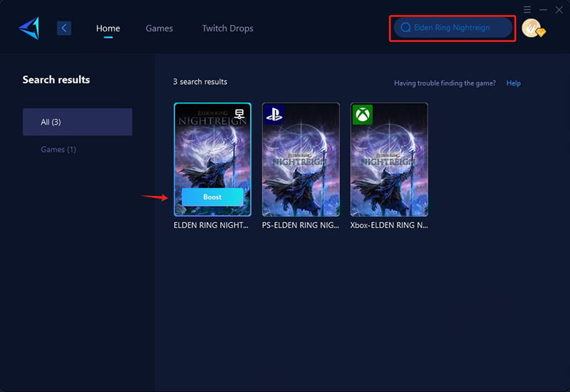The image size is (570, 392).
Task: Switch to the Games tab
Action: point(159,29)
